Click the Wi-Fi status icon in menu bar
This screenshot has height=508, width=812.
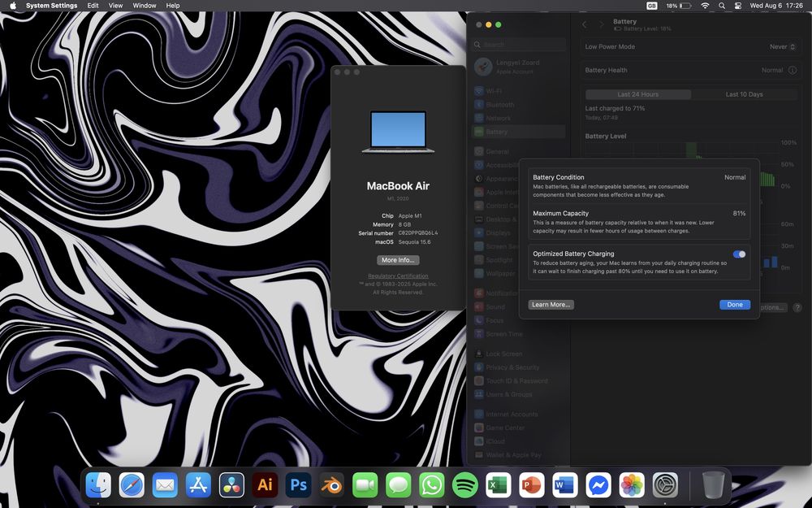click(705, 6)
